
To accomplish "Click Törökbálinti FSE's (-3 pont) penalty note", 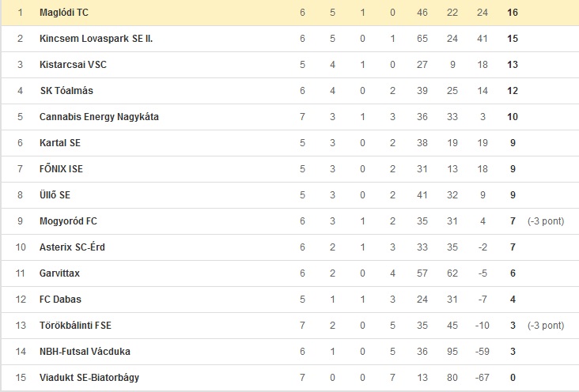I will [546, 326].
